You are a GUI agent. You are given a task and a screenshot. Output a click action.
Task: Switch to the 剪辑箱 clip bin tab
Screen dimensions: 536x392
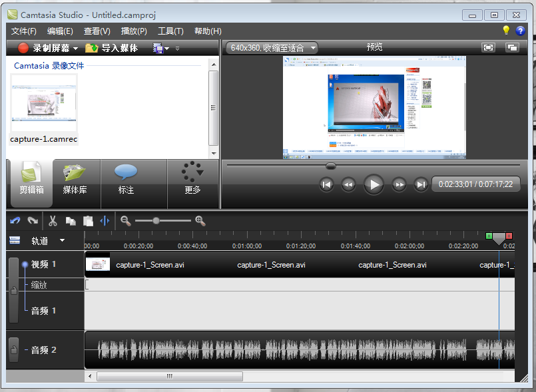(31, 184)
